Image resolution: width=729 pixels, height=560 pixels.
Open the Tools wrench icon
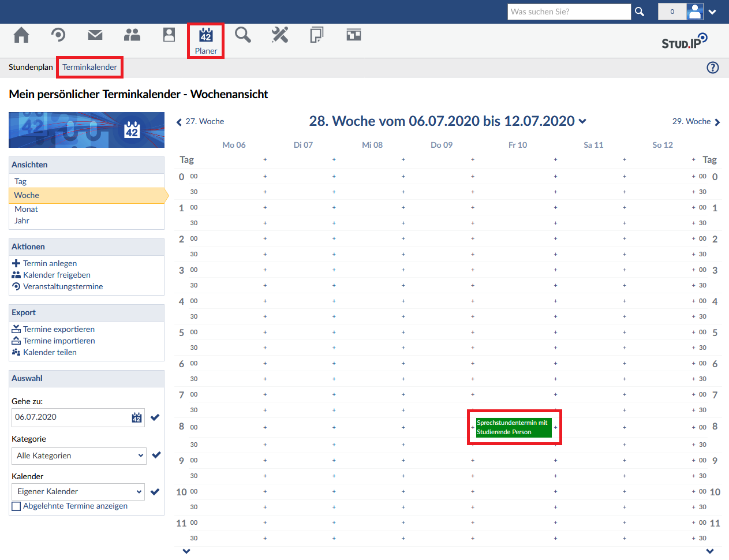pos(280,36)
